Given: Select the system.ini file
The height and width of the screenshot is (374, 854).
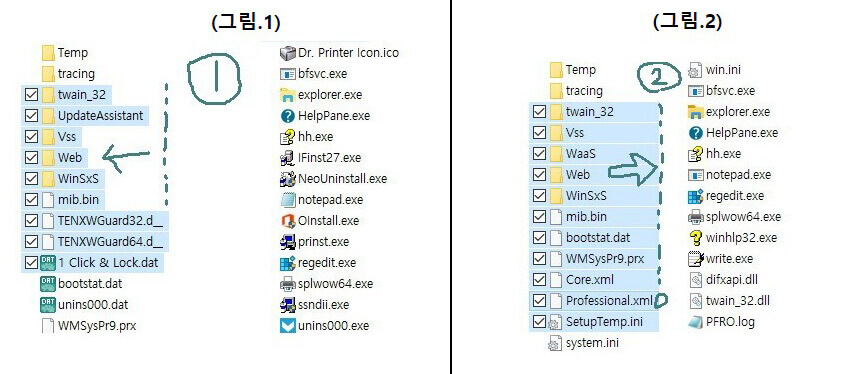Looking at the screenshot, I should [584, 343].
